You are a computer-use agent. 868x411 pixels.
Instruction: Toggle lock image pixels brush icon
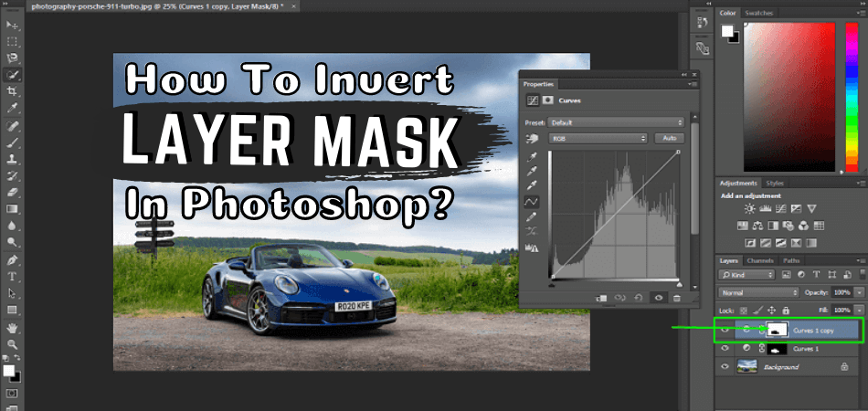[757, 311]
